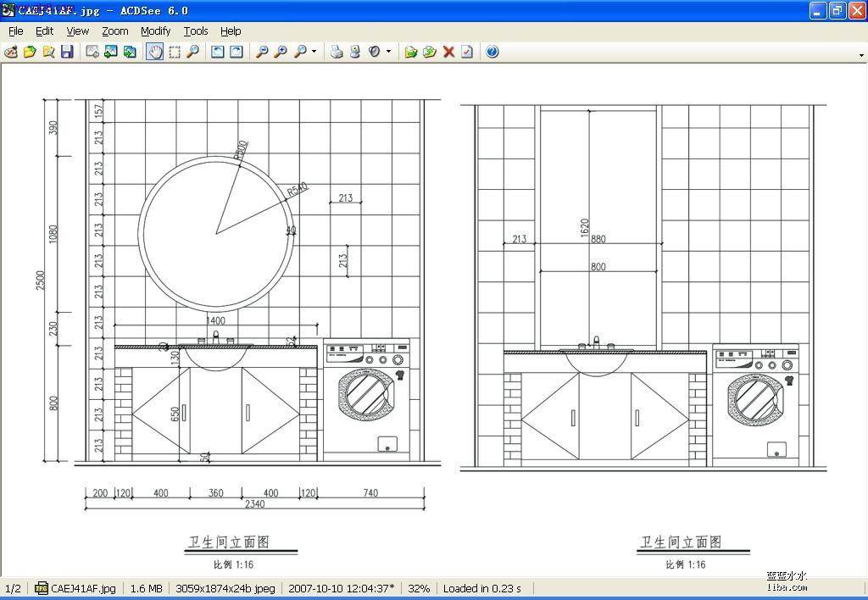Delete the image with red X icon
The height and width of the screenshot is (600, 868).
448,52
